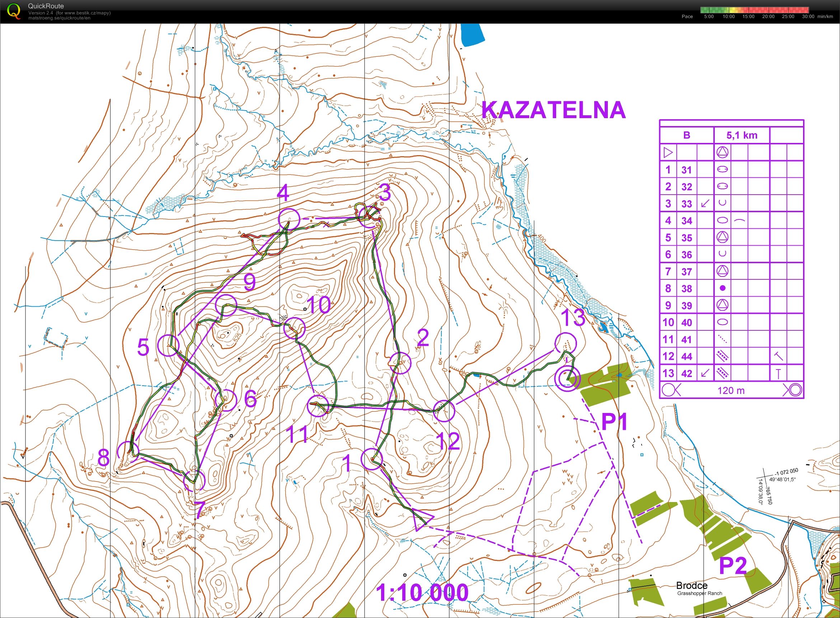
Task: Click the control circle of control 5
Action: point(168,345)
